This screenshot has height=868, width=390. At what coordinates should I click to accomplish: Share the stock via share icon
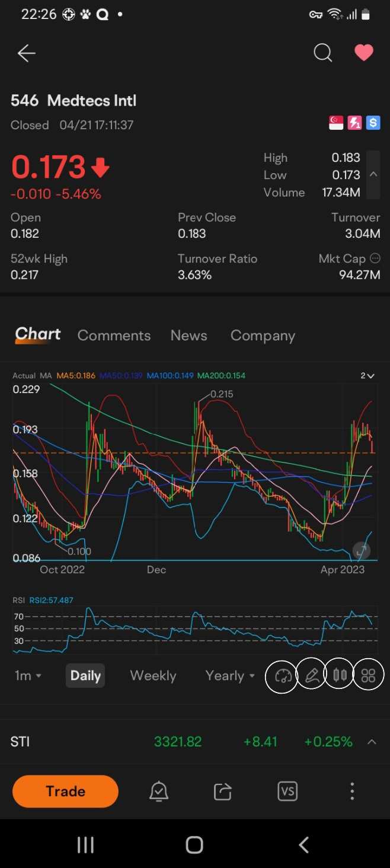pos(223,792)
